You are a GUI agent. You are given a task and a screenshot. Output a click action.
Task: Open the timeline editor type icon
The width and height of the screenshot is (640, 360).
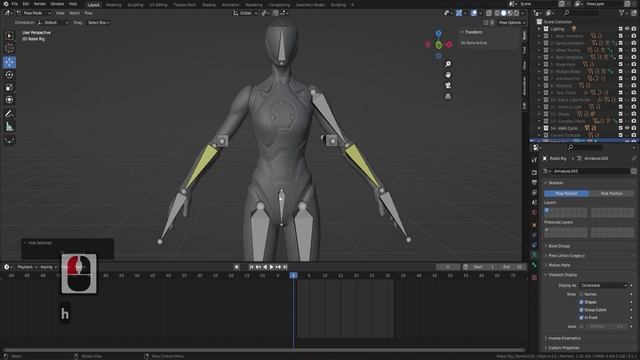(x=7, y=267)
